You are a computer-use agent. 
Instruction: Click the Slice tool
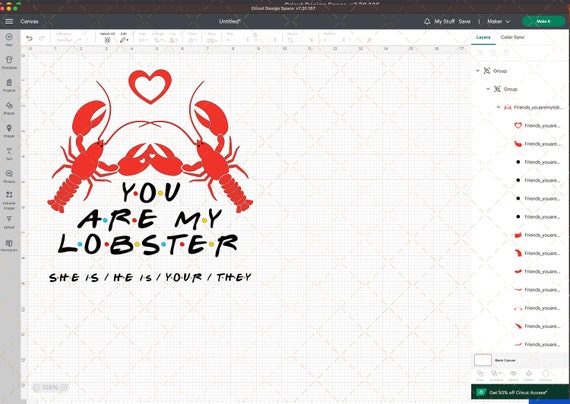click(x=480, y=375)
